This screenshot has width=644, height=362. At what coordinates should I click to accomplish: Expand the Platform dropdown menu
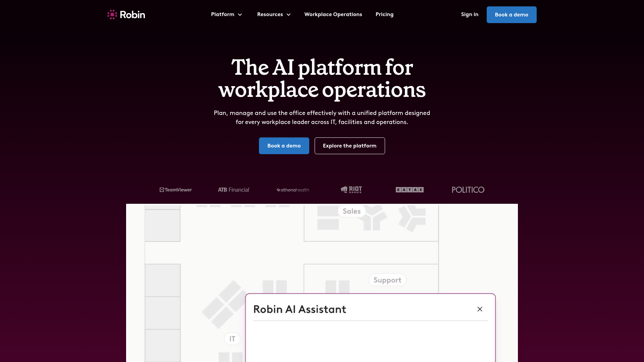coord(226,14)
